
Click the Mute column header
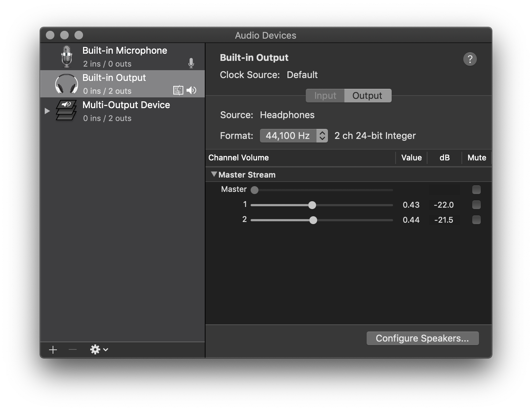click(477, 158)
